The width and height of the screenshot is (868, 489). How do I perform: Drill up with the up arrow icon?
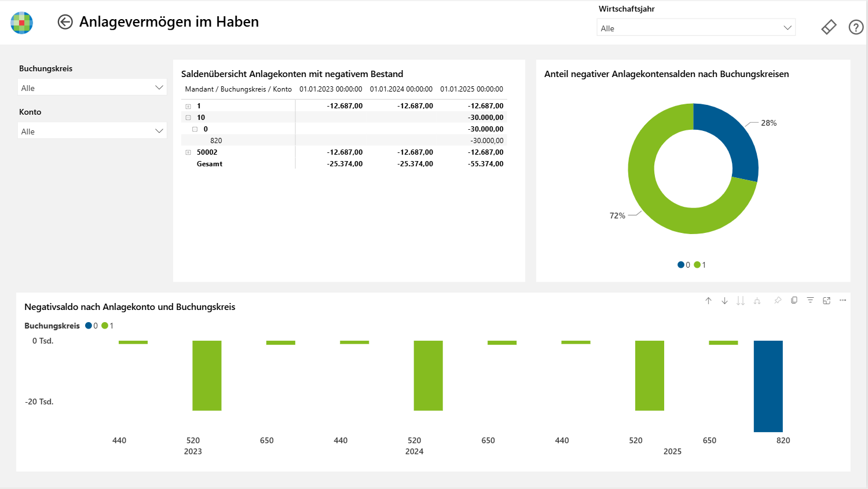tap(708, 301)
